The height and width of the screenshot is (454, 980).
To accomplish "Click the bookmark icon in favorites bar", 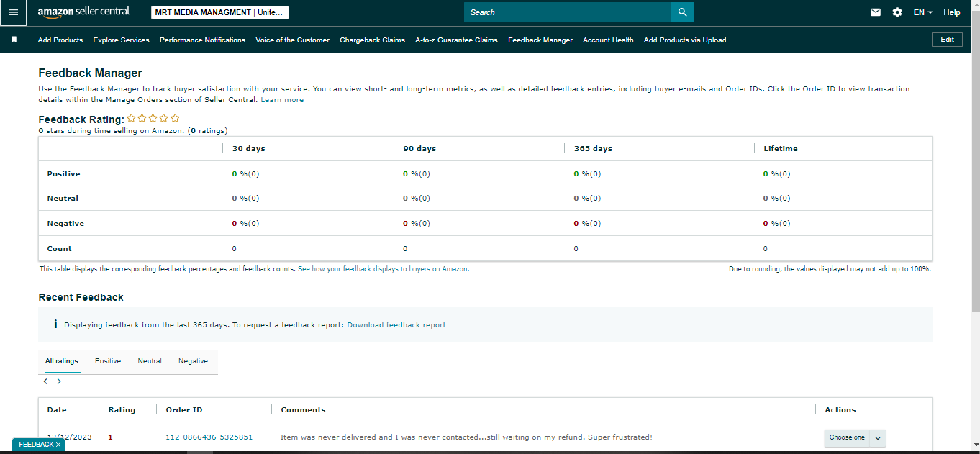I will [x=14, y=40].
